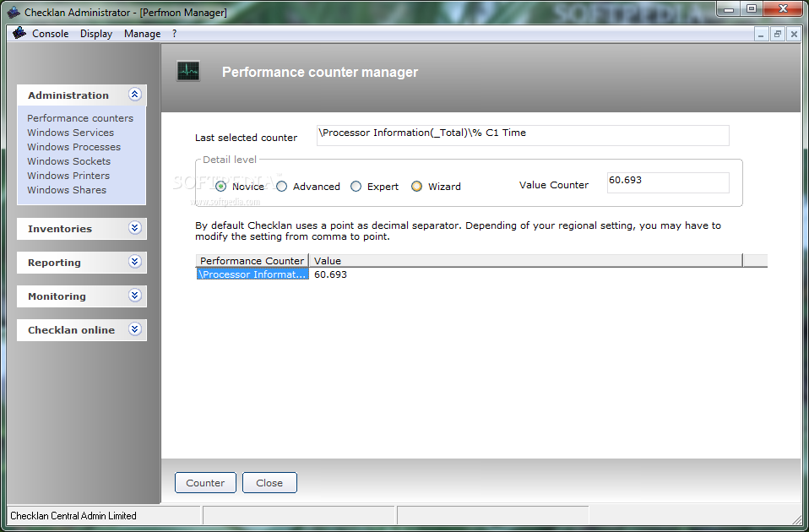Maximize the Checklan Administrator window
Viewport: 809px width, 532px height.
pyautogui.click(x=752, y=8)
